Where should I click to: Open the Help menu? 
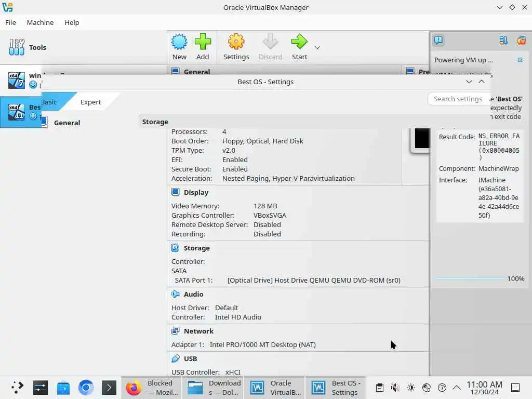click(72, 22)
